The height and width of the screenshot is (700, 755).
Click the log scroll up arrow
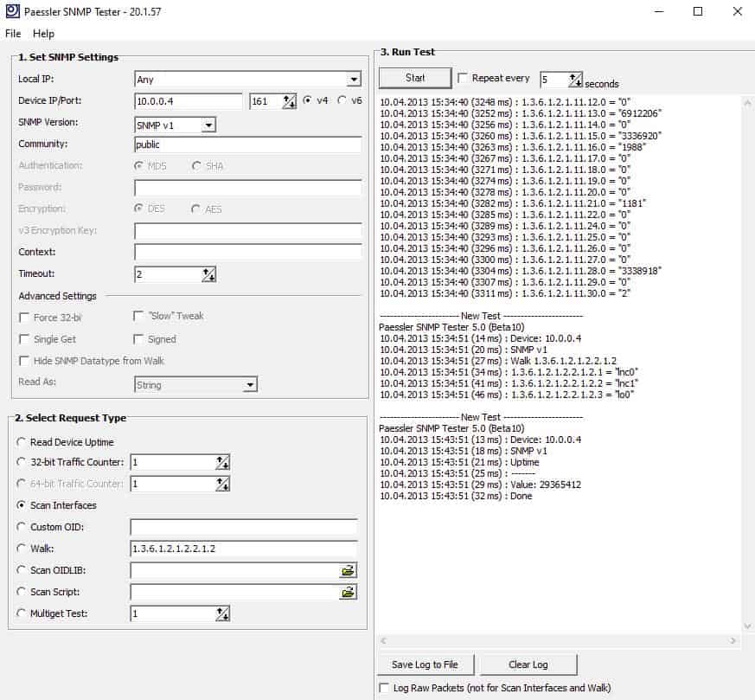click(x=747, y=103)
